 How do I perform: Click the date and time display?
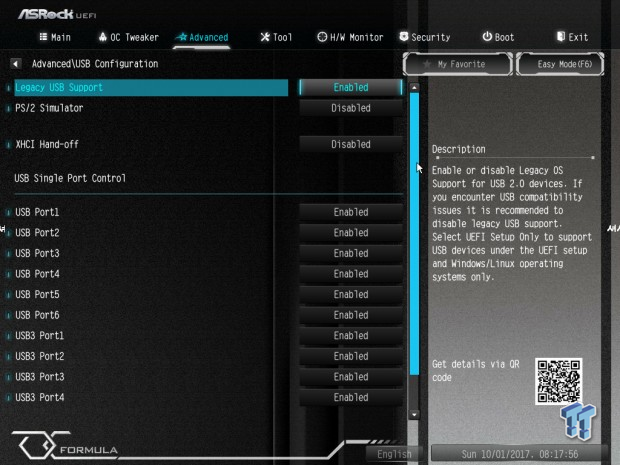(519, 454)
